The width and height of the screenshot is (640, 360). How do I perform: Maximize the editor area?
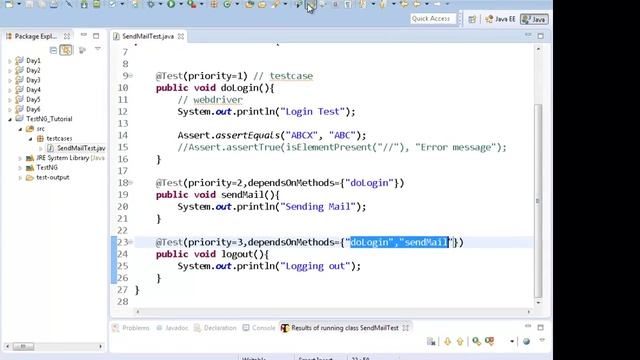pyautogui.click(x=541, y=36)
